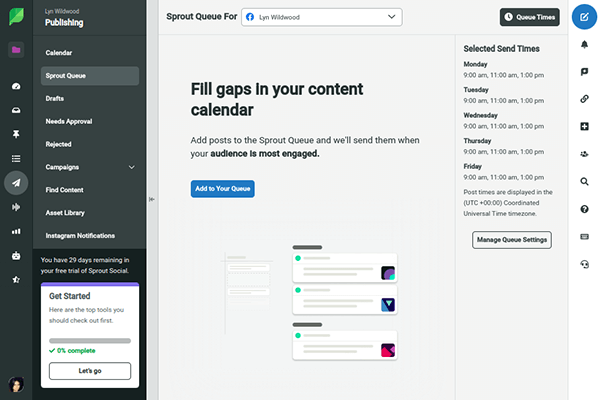Click the Get Started progress bar
The width and height of the screenshot is (600, 400).
(90, 341)
